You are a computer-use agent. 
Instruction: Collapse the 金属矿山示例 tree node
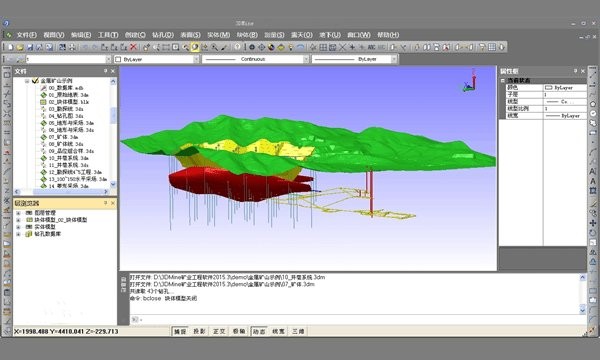coord(27,81)
